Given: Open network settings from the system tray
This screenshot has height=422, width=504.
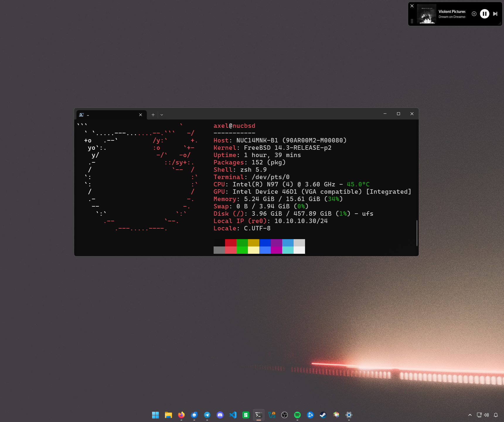Looking at the screenshot, I should click(x=479, y=415).
